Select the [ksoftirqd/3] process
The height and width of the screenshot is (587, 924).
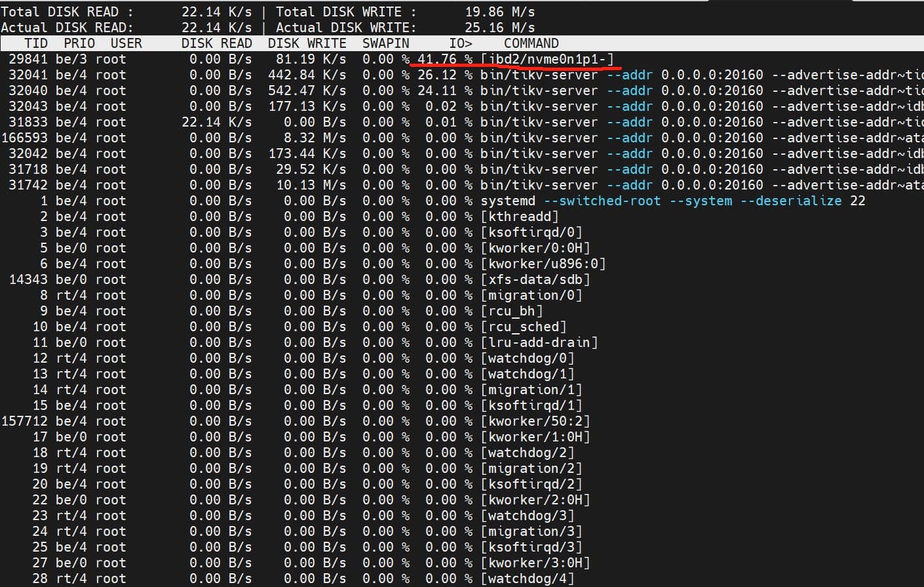click(x=531, y=547)
